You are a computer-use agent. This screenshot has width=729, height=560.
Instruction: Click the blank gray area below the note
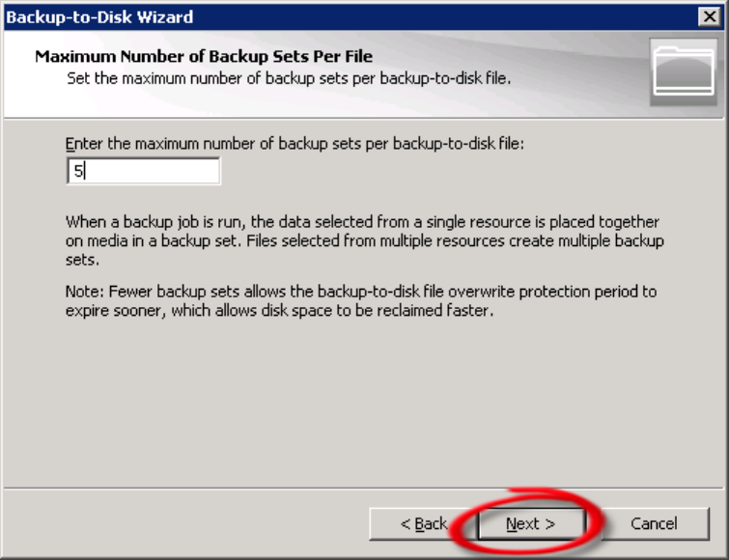(364, 396)
